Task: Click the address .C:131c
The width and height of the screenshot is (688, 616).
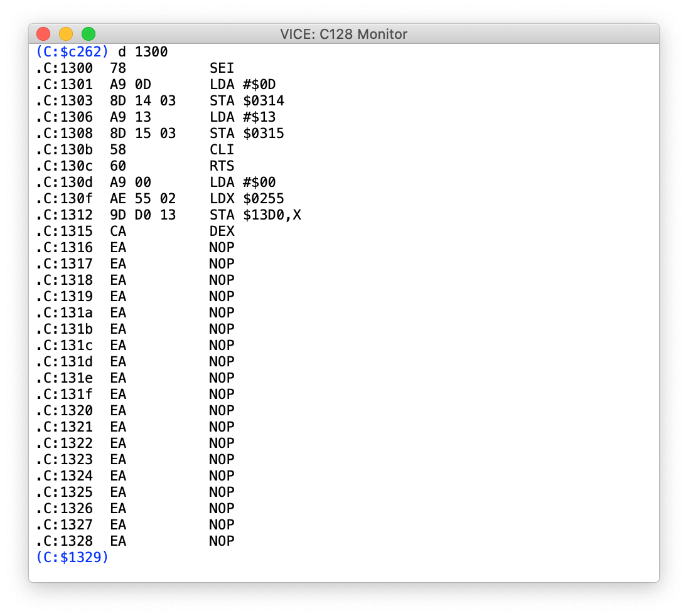Action: click(x=65, y=345)
